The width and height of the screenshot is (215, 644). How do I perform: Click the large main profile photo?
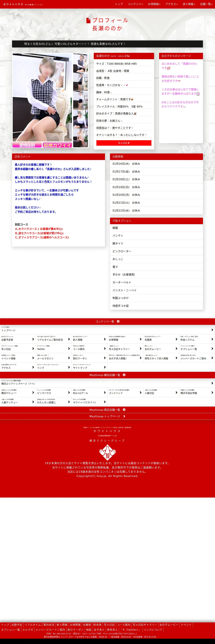point(42,97)
